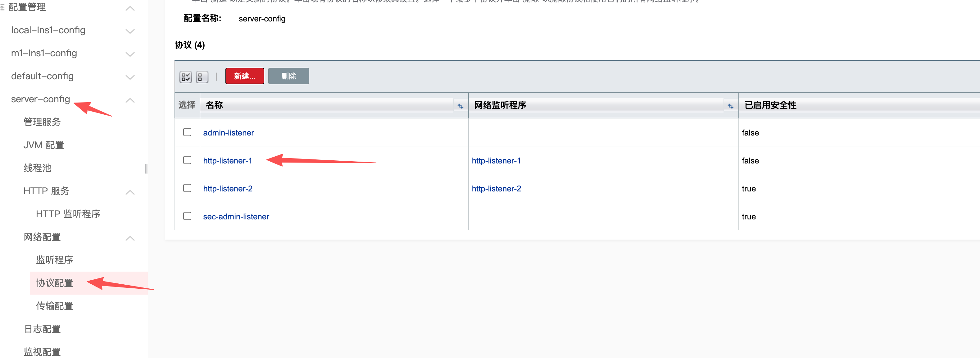Click the sidebar resize handle
980x358 pixels.
click(146, 169)
